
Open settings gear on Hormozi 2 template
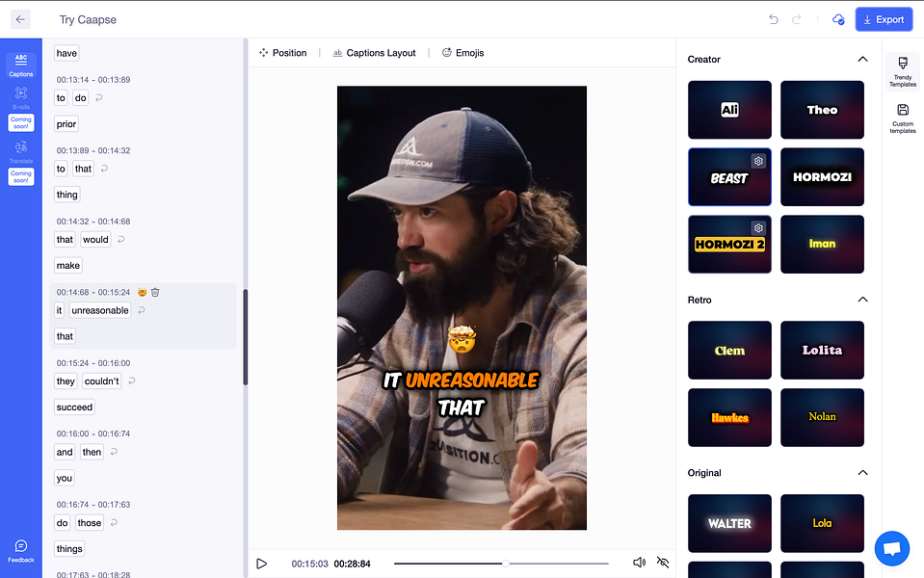[x=758, y=228]
